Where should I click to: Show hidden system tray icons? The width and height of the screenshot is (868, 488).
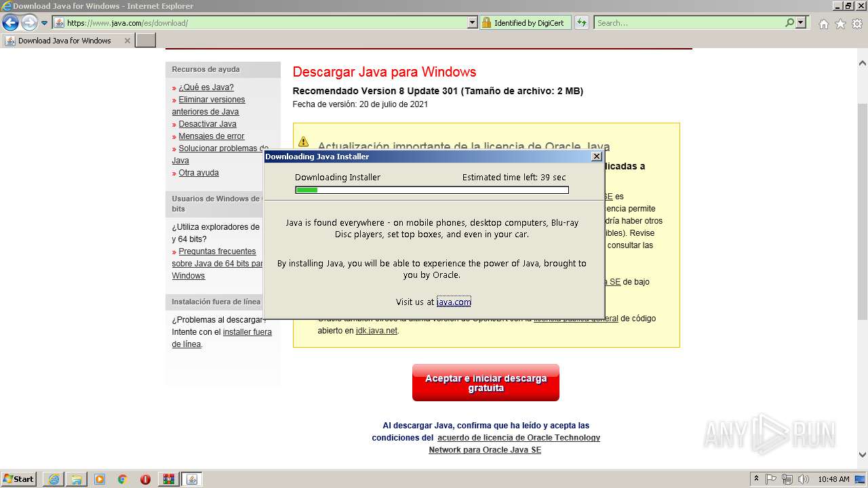[x=757, y=479]
